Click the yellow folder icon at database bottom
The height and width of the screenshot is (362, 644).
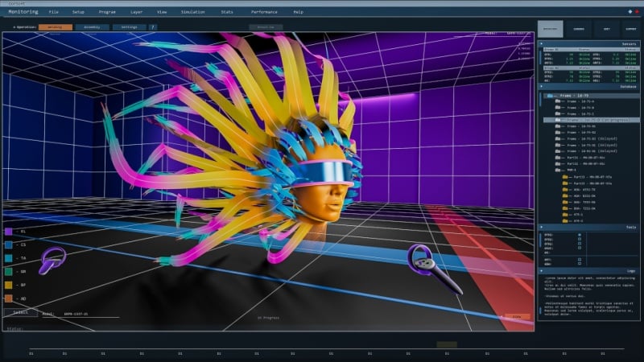[x=565, y=220]
